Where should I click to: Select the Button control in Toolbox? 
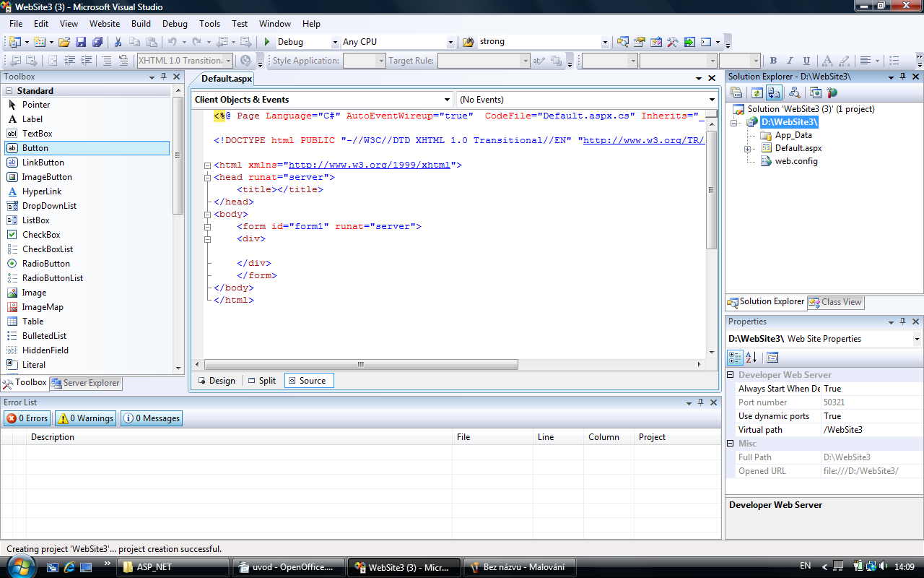tap(87, 148)
